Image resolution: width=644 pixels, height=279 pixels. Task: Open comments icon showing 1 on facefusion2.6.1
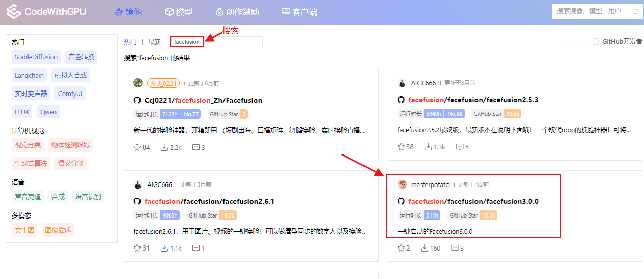pos(196,248)
